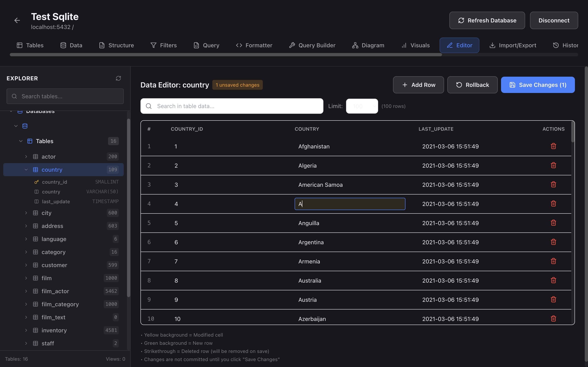Screen dimensions: 588x367
Task: Delete the Afghanistan row using its trash icon
Action: click(x=553, y=146)
